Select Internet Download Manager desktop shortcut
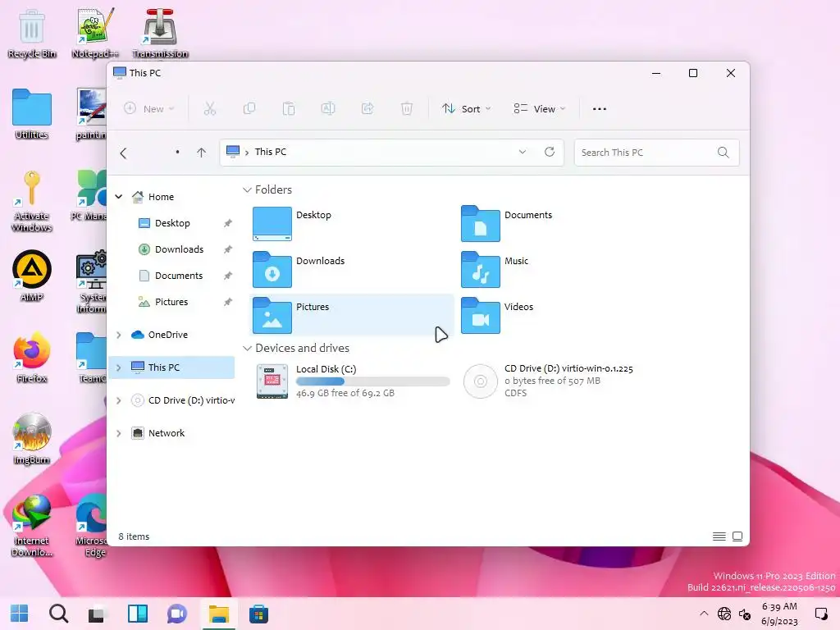This screenshot has width=840, height=630. coord(32,526)
